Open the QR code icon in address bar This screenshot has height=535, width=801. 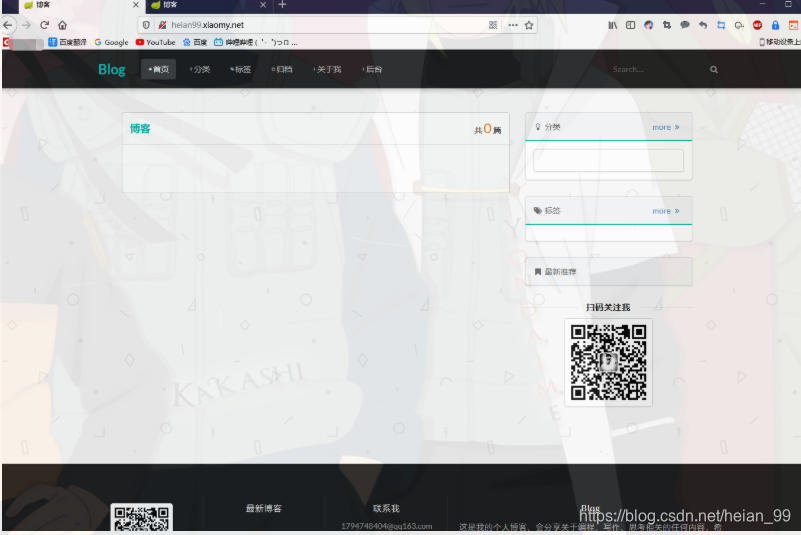click(x=493, y=25)
